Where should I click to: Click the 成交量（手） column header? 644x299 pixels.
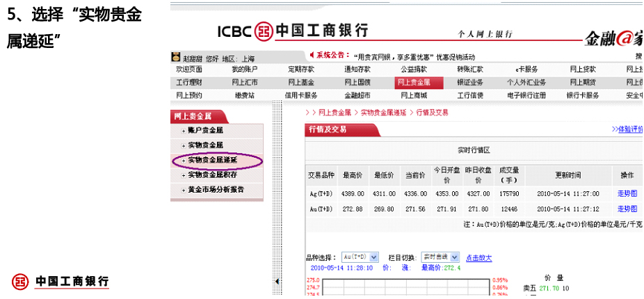[509, 175]
